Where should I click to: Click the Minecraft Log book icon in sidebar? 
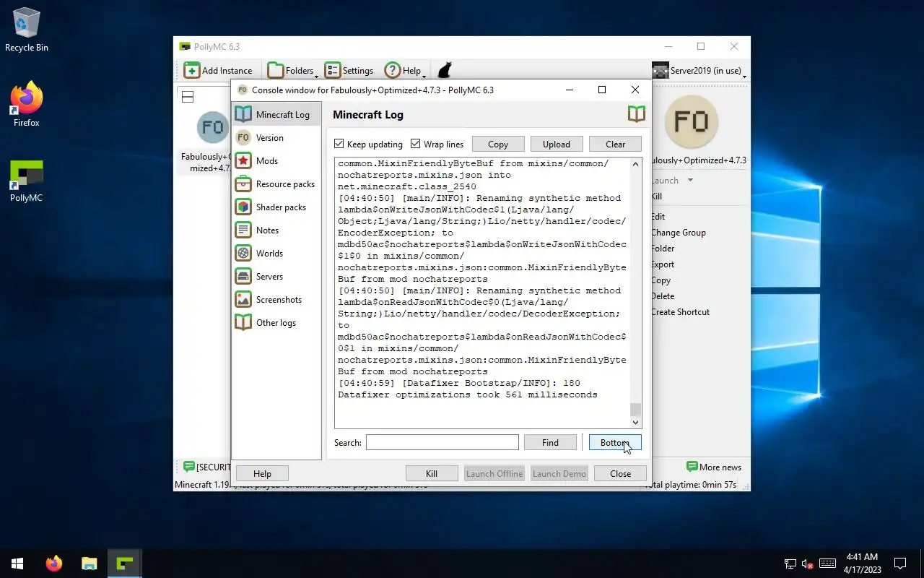(x=243, y=114)
